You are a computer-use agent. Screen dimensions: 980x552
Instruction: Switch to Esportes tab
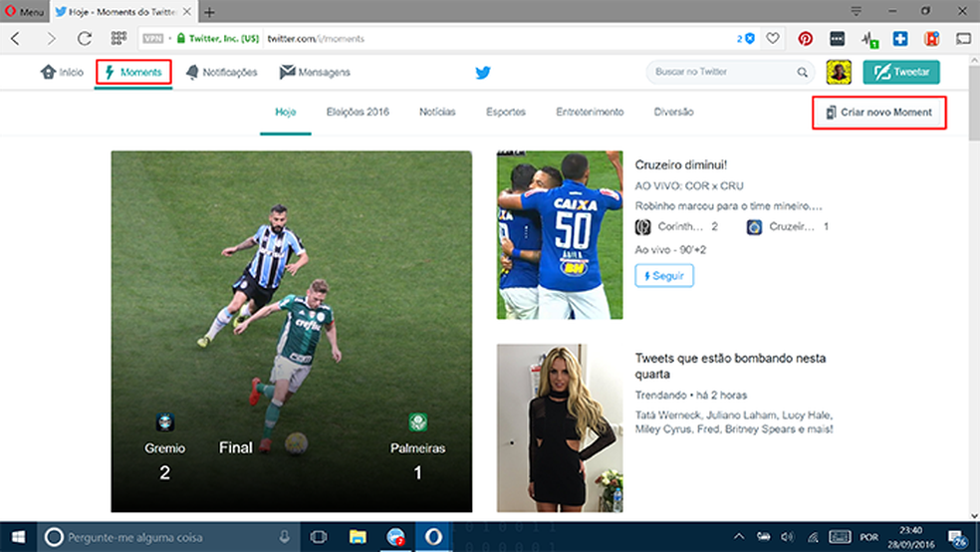pos(506,113)
